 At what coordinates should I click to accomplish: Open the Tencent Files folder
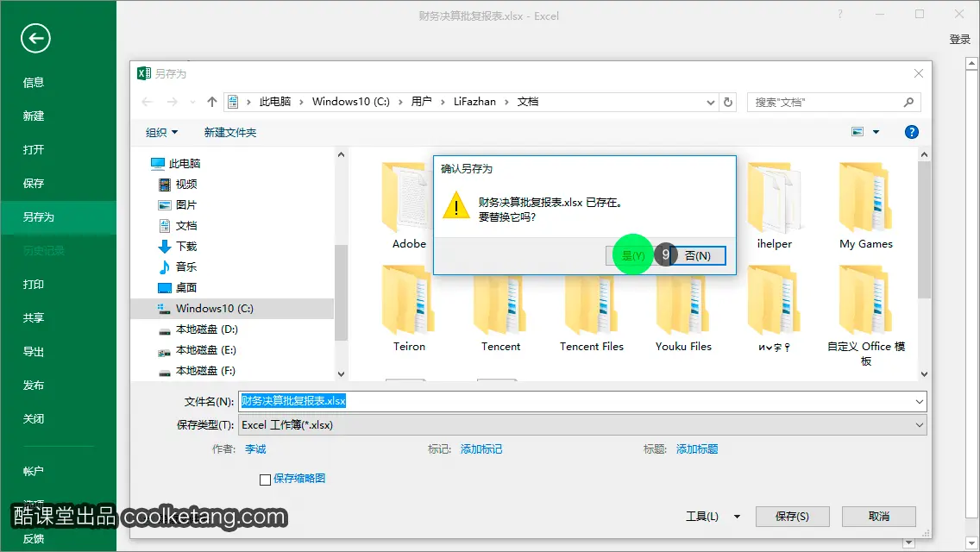[591, 309]
